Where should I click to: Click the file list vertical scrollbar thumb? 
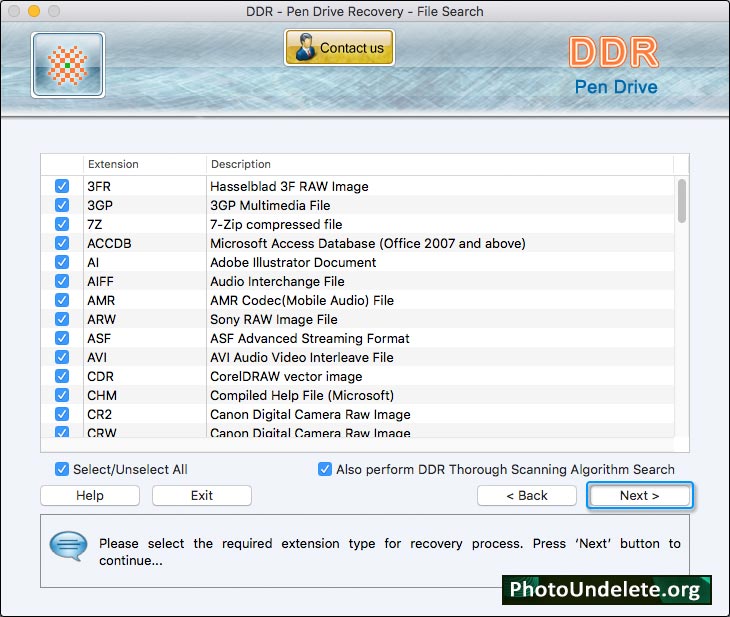682,201
